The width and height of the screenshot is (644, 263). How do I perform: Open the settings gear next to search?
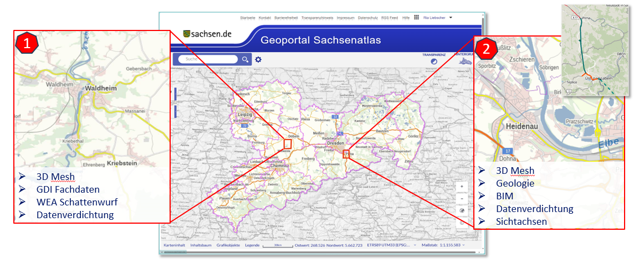click(x=258, y=59)
